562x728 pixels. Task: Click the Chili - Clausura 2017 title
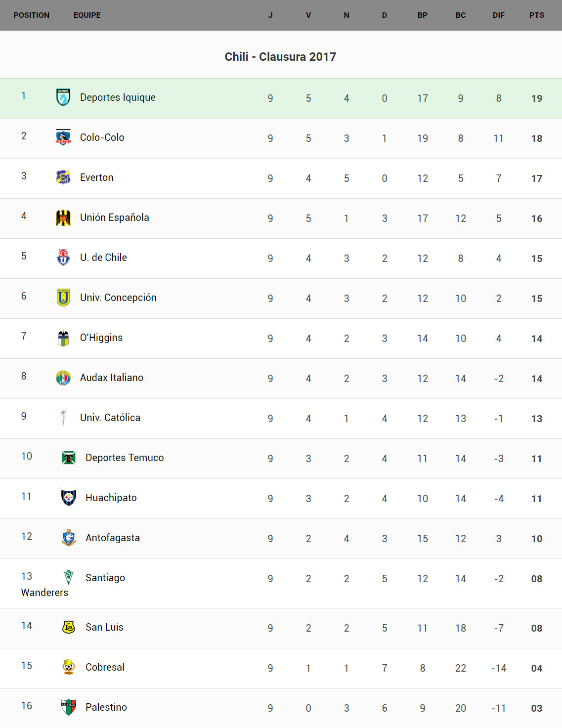280,57
